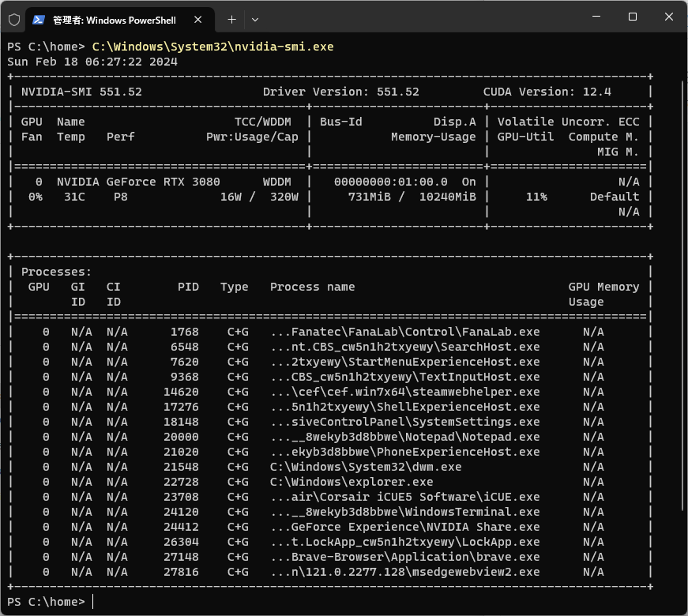
Task: Click the WindowsTerminal.exe process row
Action: coord(329,512)
